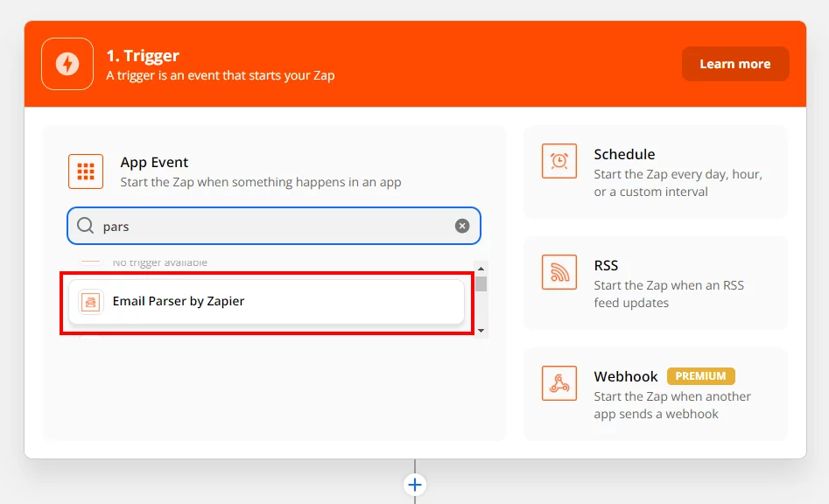This screenshot has height=504, width=829.
Task: Choose the RSS trigger card
Action: tap(656, 283)
